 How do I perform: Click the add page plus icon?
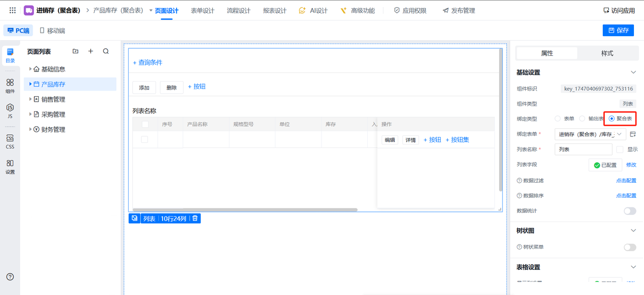pos(91,51)
